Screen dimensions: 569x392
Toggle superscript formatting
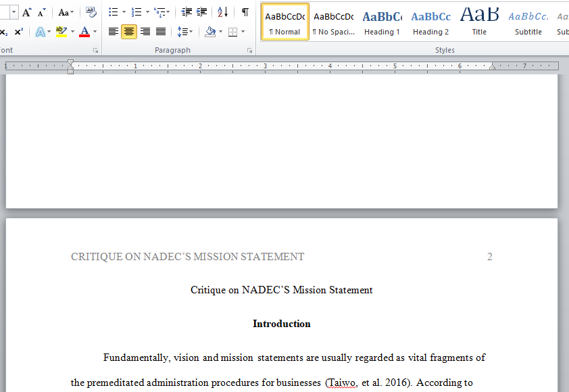pyautogui.click(x=19, y=32)
